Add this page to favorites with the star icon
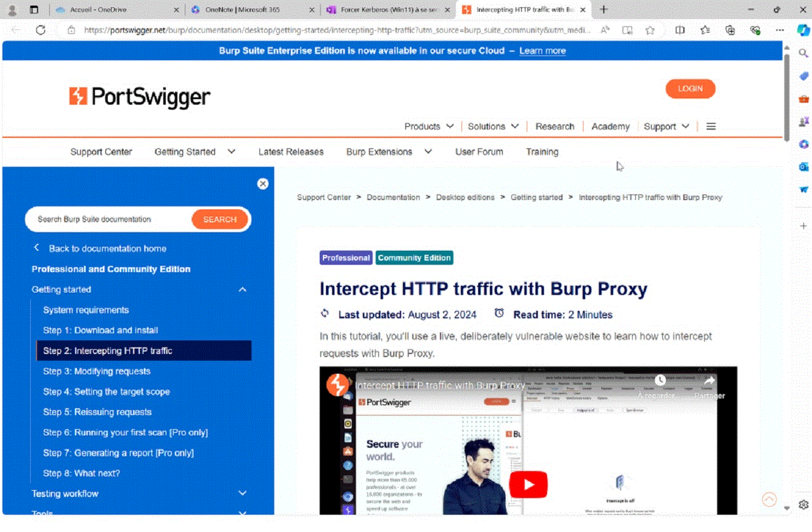Screen dimensions: 812x532 (x=650, y=30)
